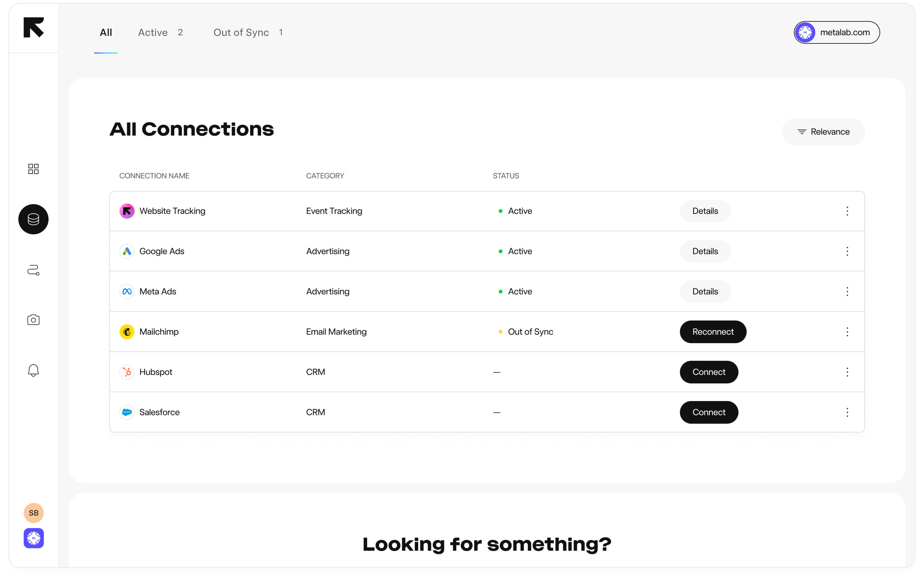Click the app logo at top left

33,28
